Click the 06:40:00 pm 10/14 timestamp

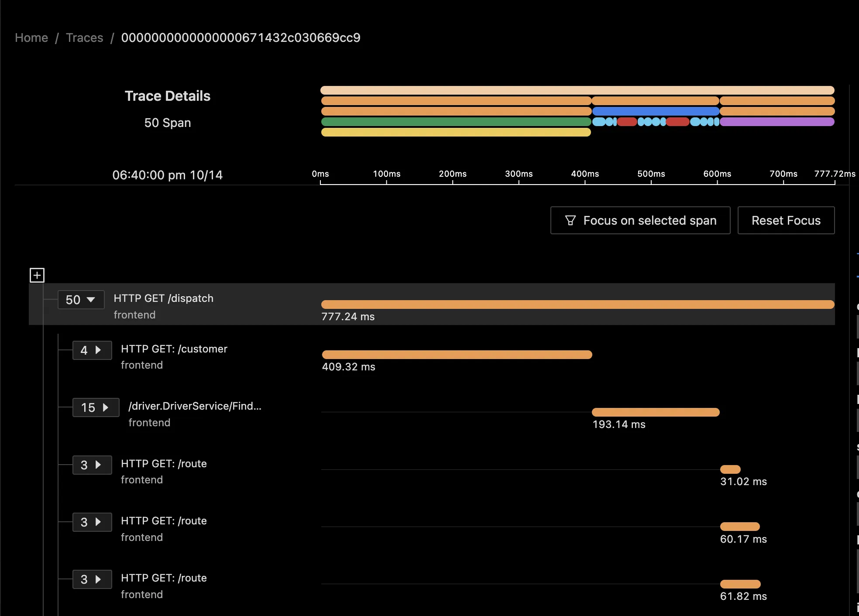click(x=168, y=175)
